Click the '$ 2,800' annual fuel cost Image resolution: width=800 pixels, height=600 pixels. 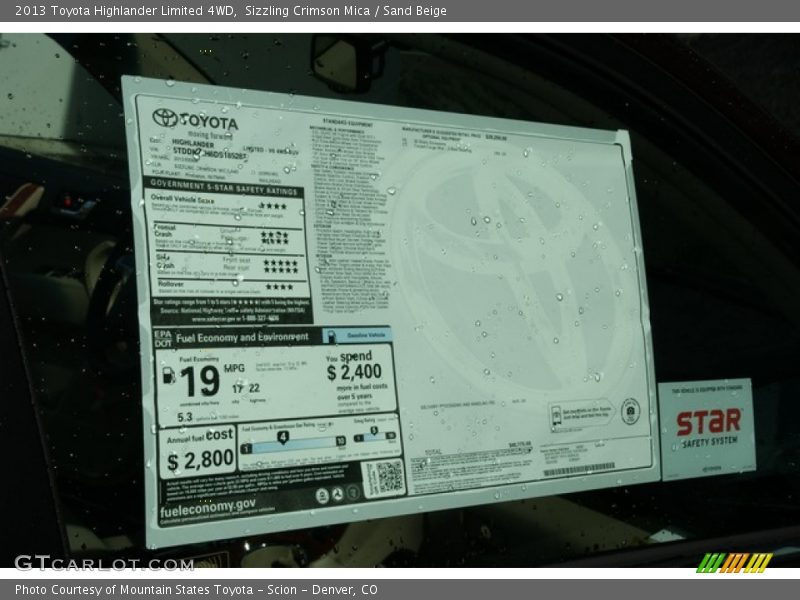pos(200,461)
